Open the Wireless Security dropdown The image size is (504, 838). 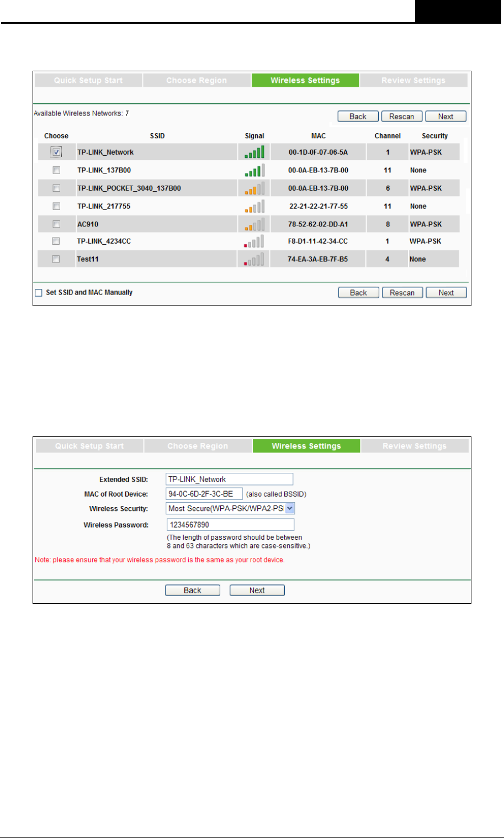pos(231,509)
